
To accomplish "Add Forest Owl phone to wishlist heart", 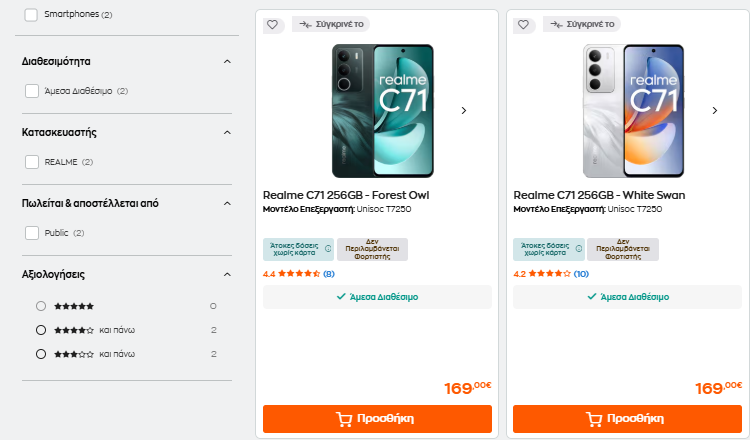I will [272, 25].
